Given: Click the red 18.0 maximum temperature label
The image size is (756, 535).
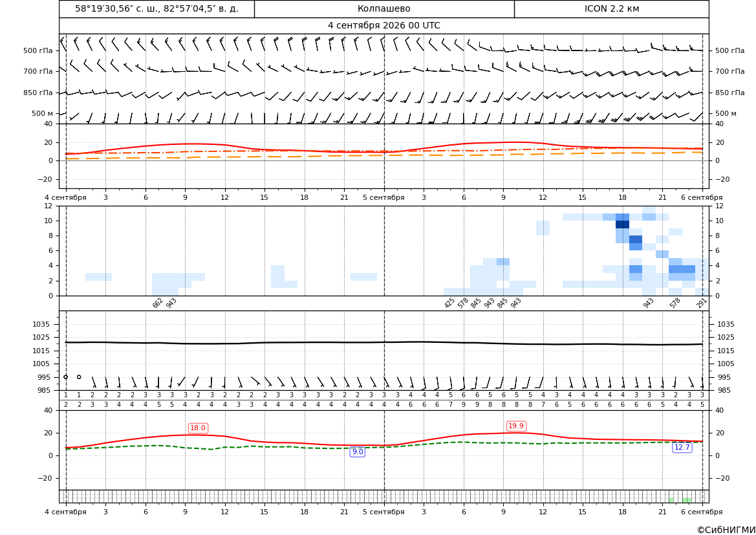Looking at the screenshot, I should coord(198,428).
